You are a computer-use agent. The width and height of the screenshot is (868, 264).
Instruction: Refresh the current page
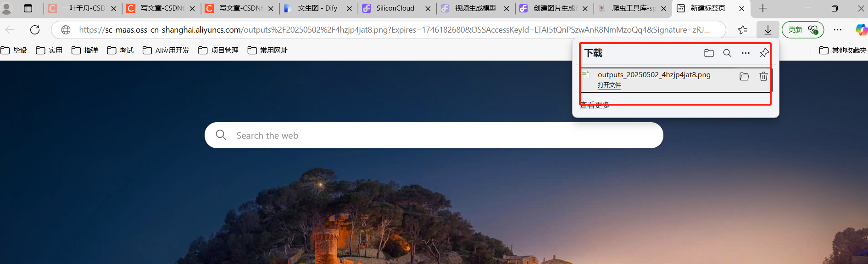tap(35, 30)
